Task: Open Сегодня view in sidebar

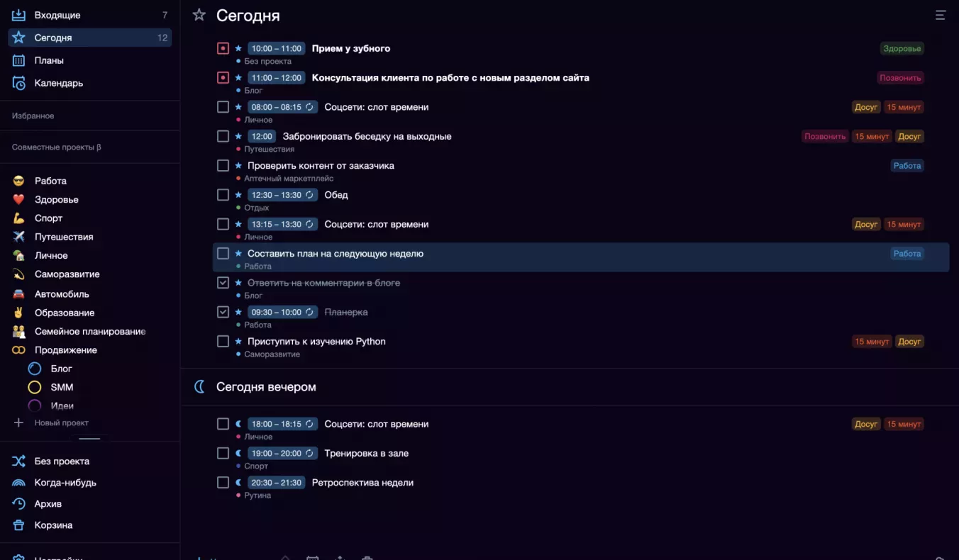Action: point(90,38)
